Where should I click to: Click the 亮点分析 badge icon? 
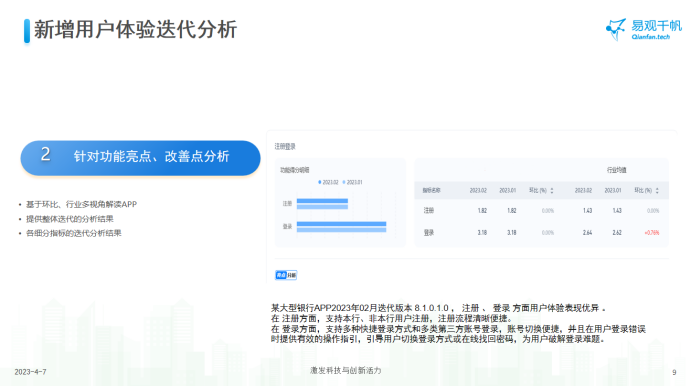tap(286, 275)
